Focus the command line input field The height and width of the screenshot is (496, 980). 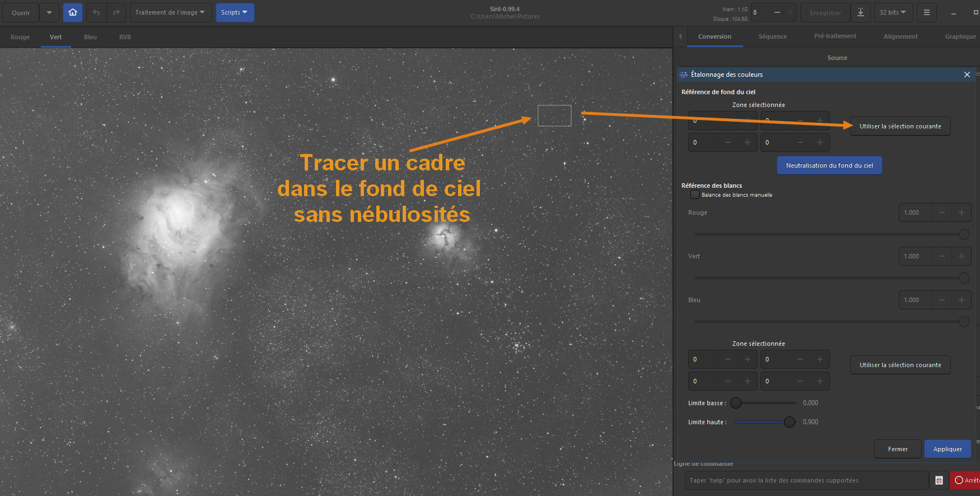point(806,480)
